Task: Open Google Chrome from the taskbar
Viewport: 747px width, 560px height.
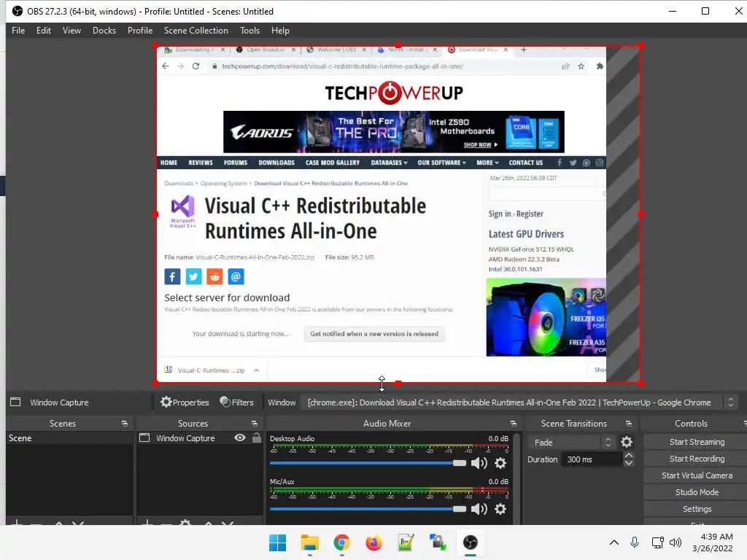Action: click(x=341, y=542)
